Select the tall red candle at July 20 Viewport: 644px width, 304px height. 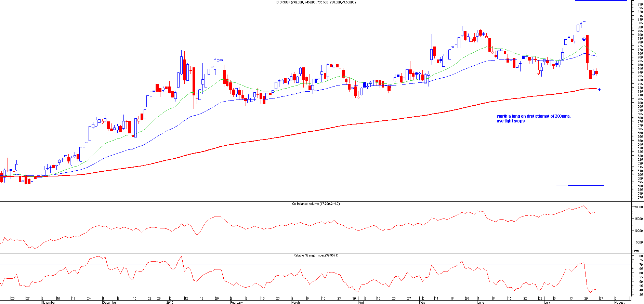tap(587, 49)
